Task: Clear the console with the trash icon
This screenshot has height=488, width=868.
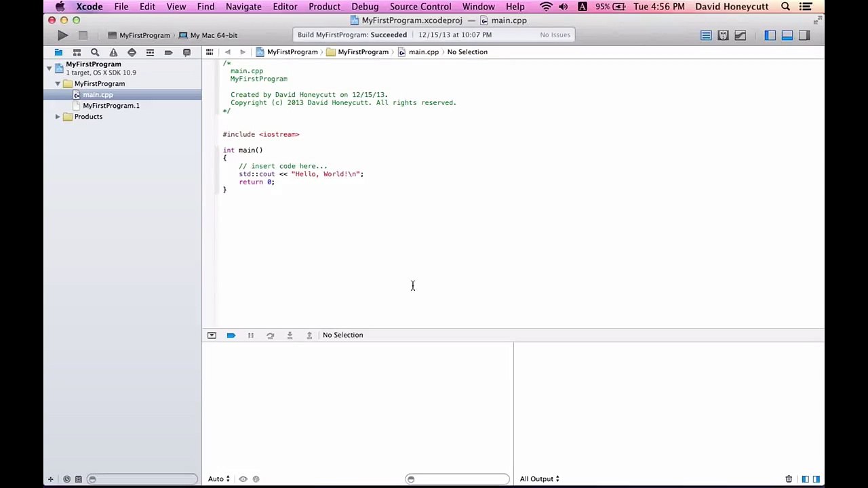Action: 789,479
